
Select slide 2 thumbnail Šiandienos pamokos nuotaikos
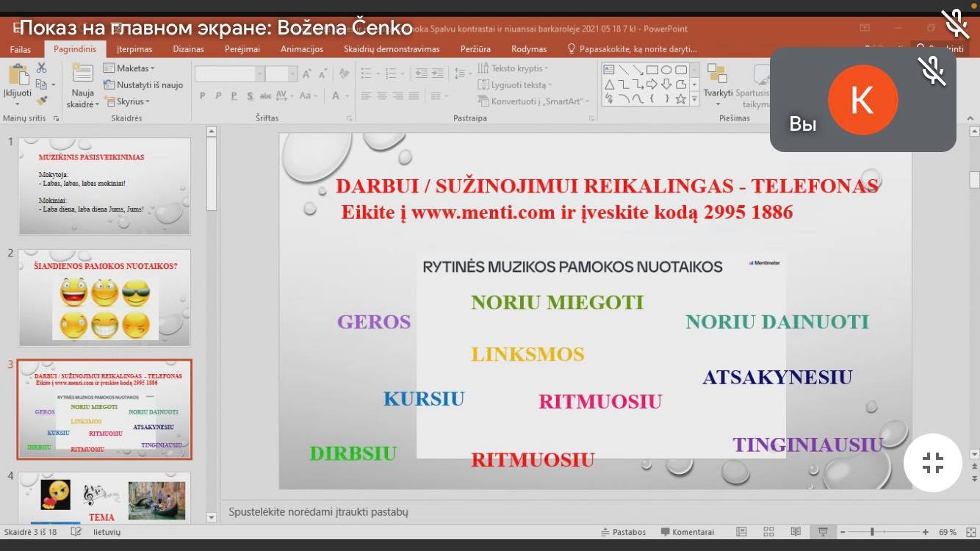(x=105, y=298)
